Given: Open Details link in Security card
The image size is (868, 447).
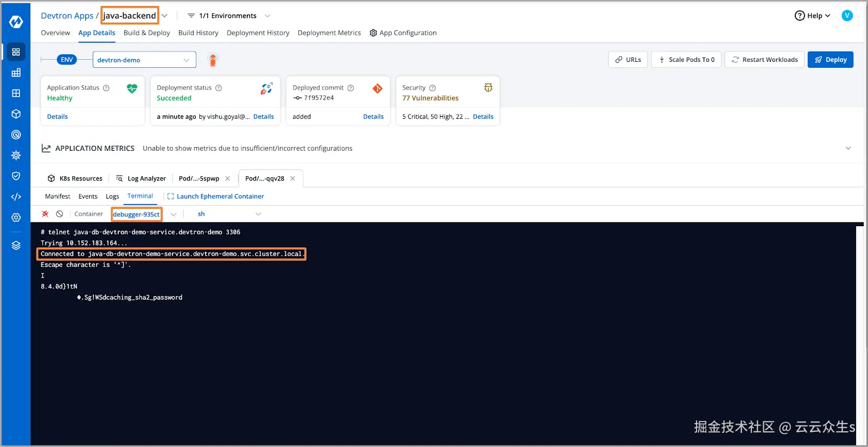Looking at the screenshot, I should coord(483,117).
